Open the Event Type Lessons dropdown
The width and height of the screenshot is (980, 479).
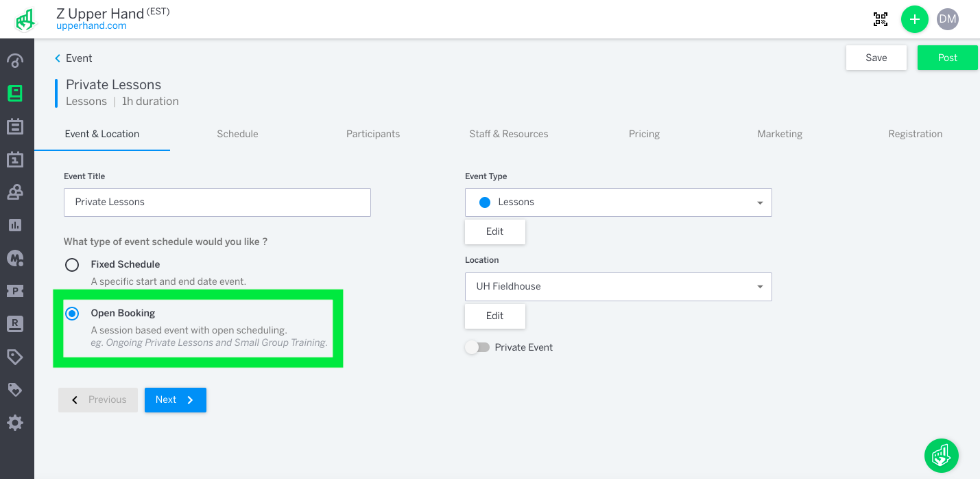pos(619,202)
